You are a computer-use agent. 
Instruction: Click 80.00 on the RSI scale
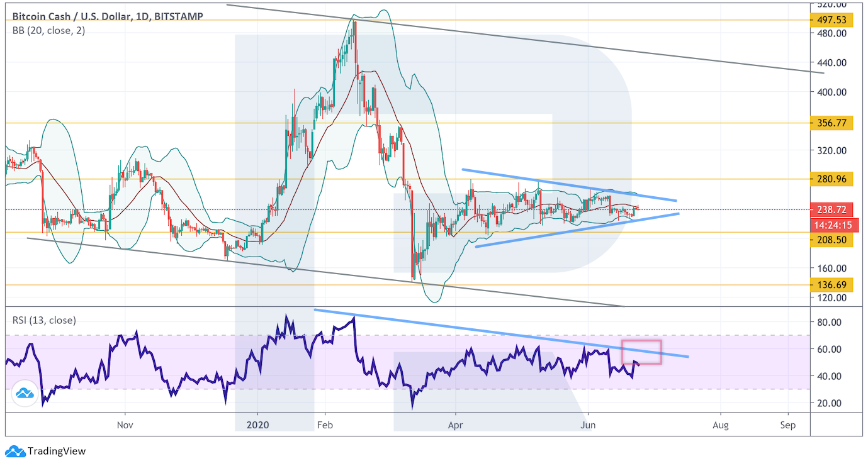[x=829, y=322]
